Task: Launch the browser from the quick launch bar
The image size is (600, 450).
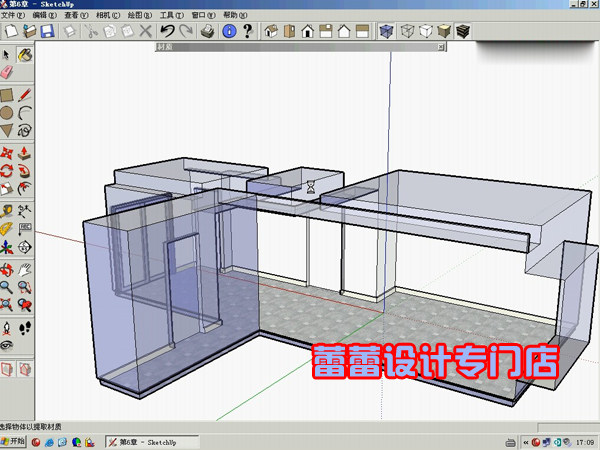Action: tap(49, 442)
